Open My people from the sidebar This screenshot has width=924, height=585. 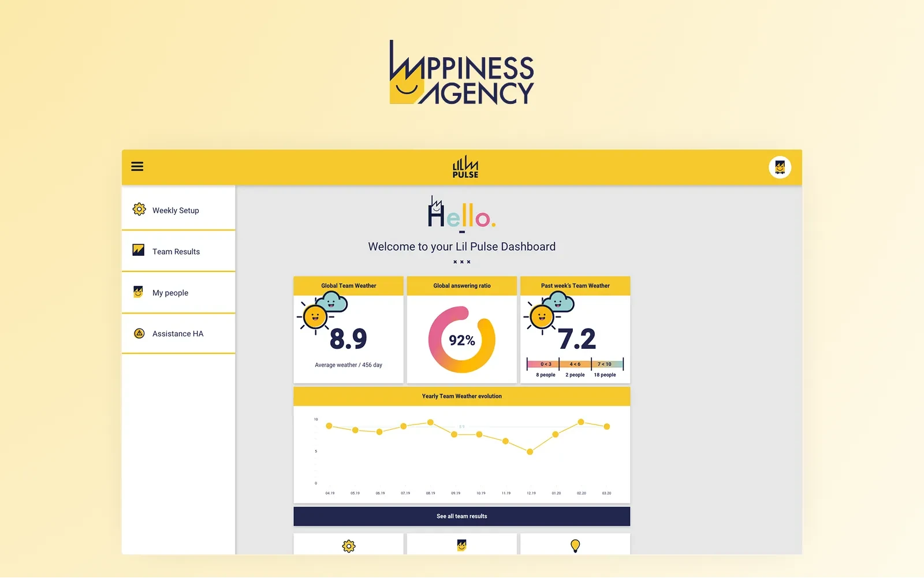(x=170, y=292)
